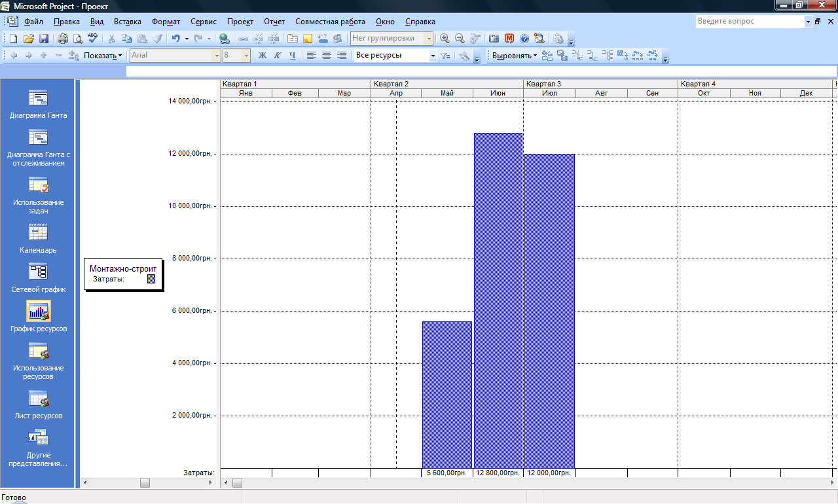The height and width of the screenshot is (504, 838).
Task: Save the project with the floppy icon
Action: pyautogui.click(x=44, y=39)
